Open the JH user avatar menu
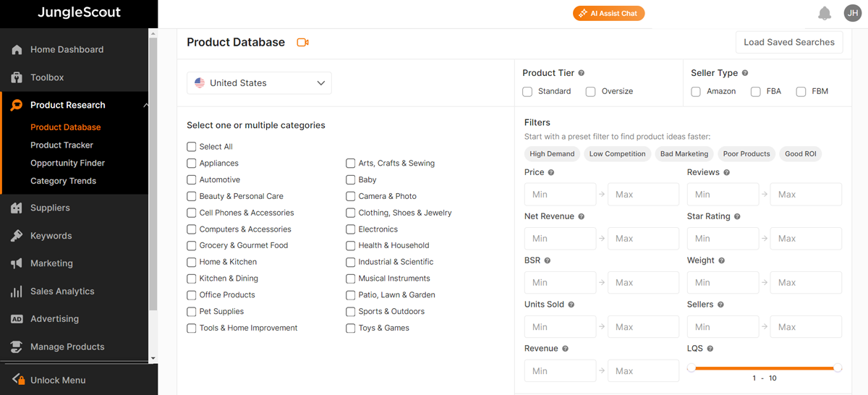868x395 pixels. click(x=852, y=13)
